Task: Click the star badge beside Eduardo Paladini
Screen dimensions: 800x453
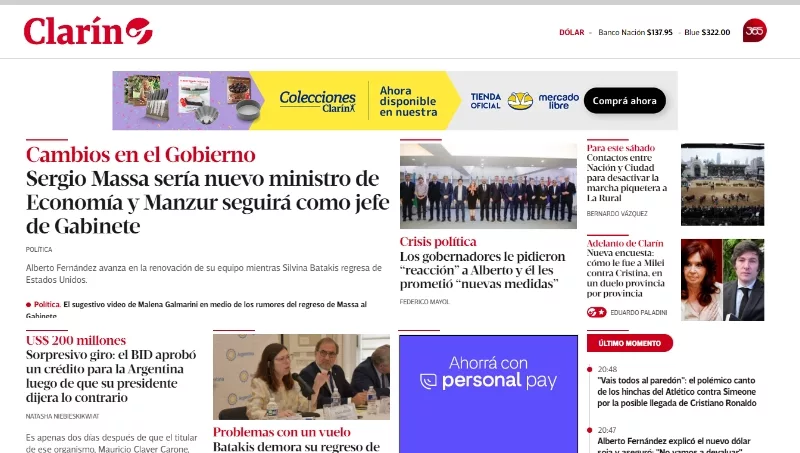Action: point(596,312)
